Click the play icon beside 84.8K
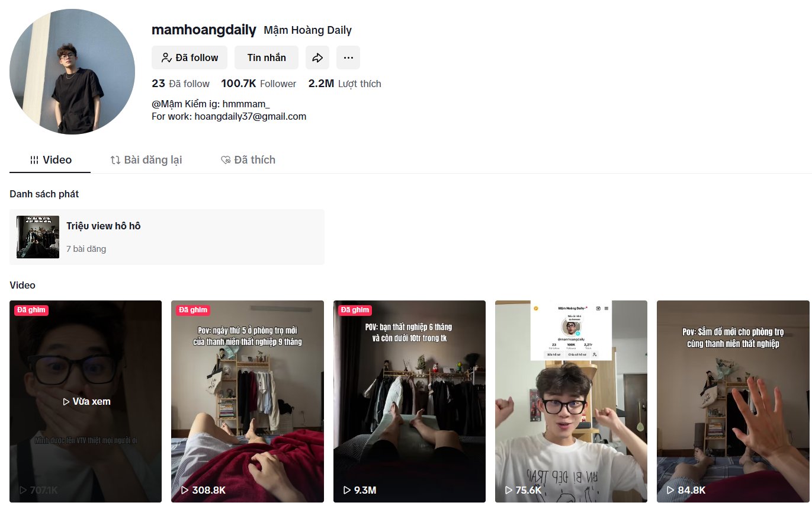The width and height of the screenshot is (812, 512). 670,490
